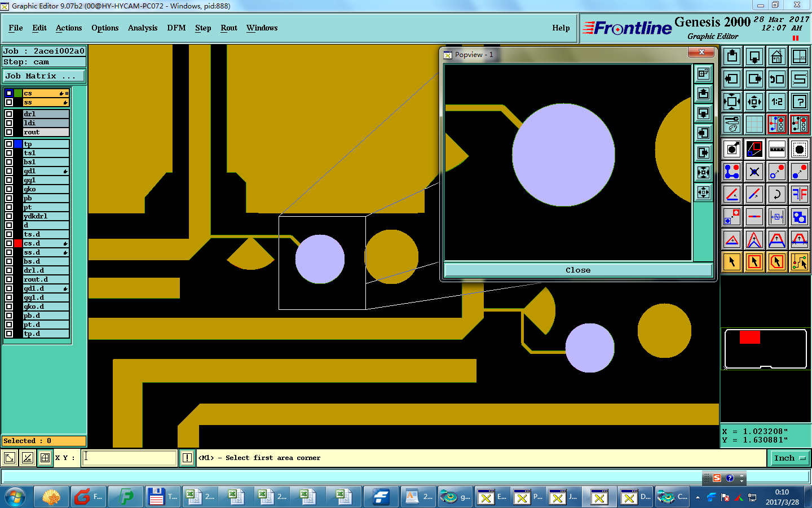Click the wrench and palette settings icon

click(732, 124)
